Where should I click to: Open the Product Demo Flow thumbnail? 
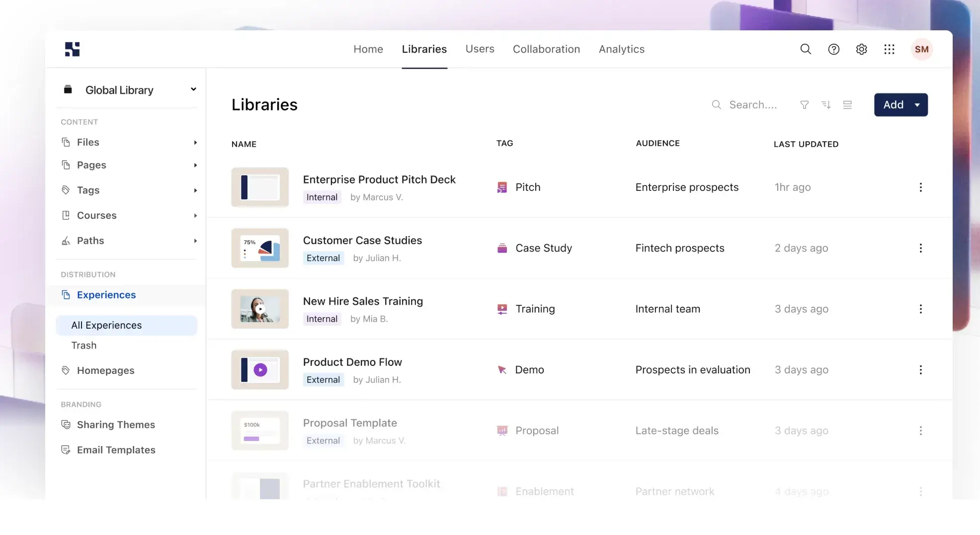point(260,370)
